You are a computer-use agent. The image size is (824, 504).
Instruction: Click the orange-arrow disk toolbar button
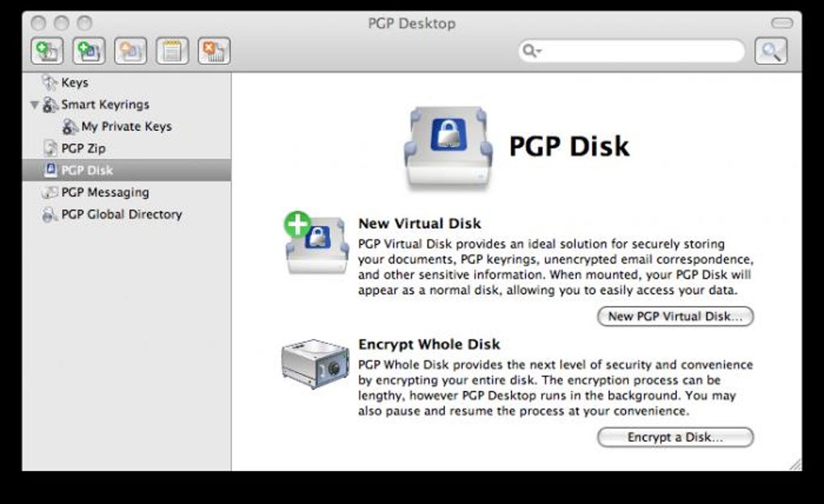coord(130,52)
